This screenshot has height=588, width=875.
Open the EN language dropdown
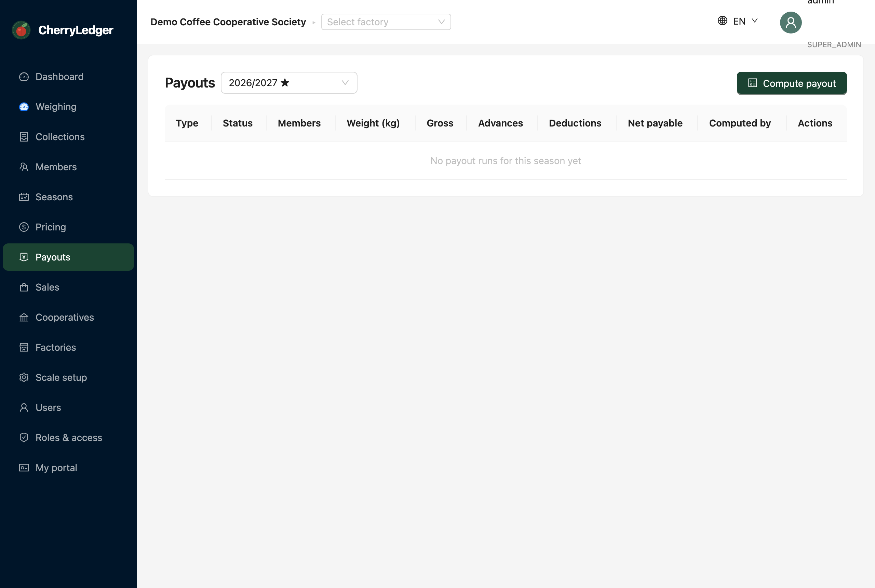tap(738, 21)
